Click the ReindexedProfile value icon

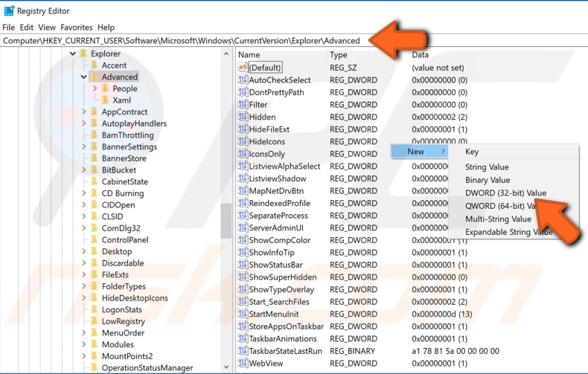tap(243, 203)
